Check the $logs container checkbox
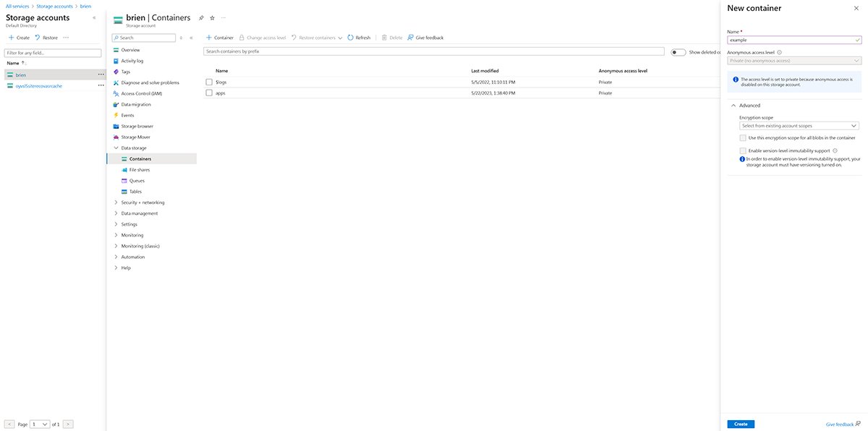Viewport: 868px width, 431px height. (209, 82)
